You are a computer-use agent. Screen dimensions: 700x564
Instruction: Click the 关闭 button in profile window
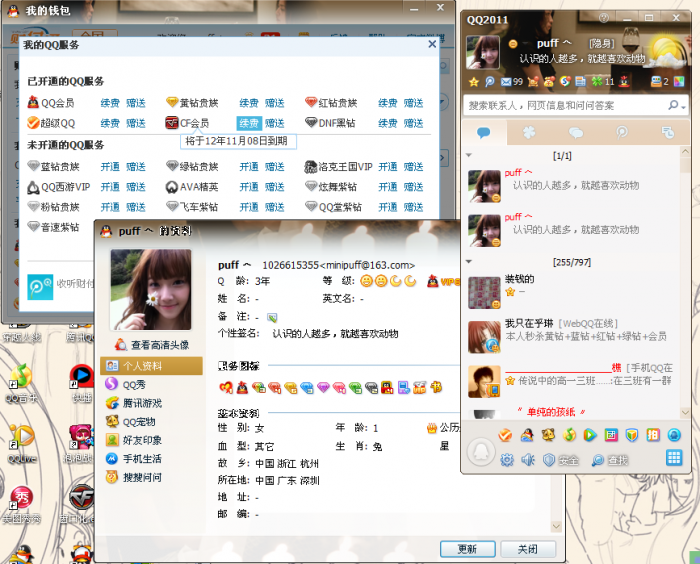[x=528, y=549]
